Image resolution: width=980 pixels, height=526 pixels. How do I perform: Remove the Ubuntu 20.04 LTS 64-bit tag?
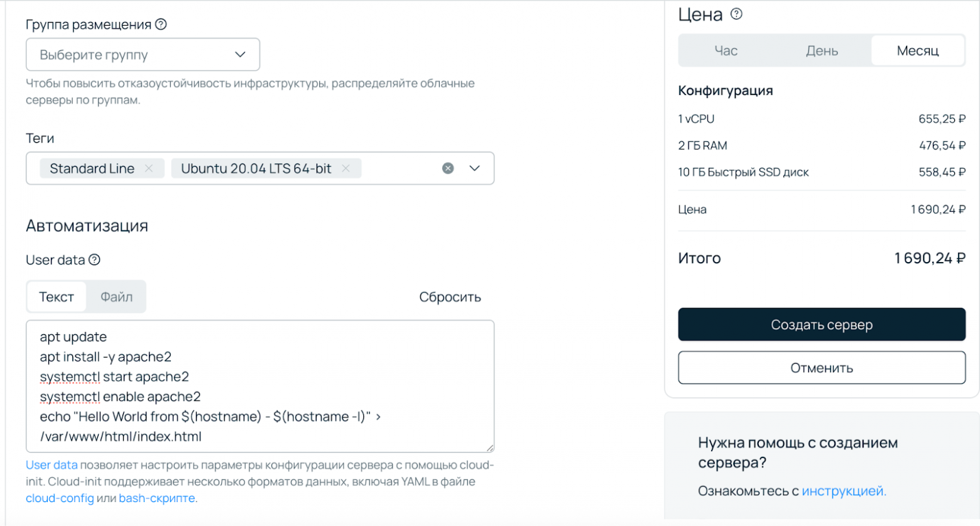coord(346,168)
